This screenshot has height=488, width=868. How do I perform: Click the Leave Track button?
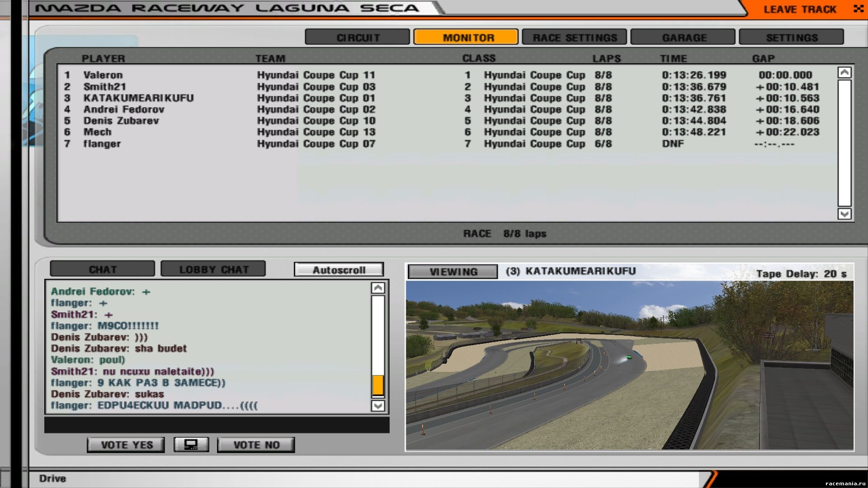tap(799, 9)
